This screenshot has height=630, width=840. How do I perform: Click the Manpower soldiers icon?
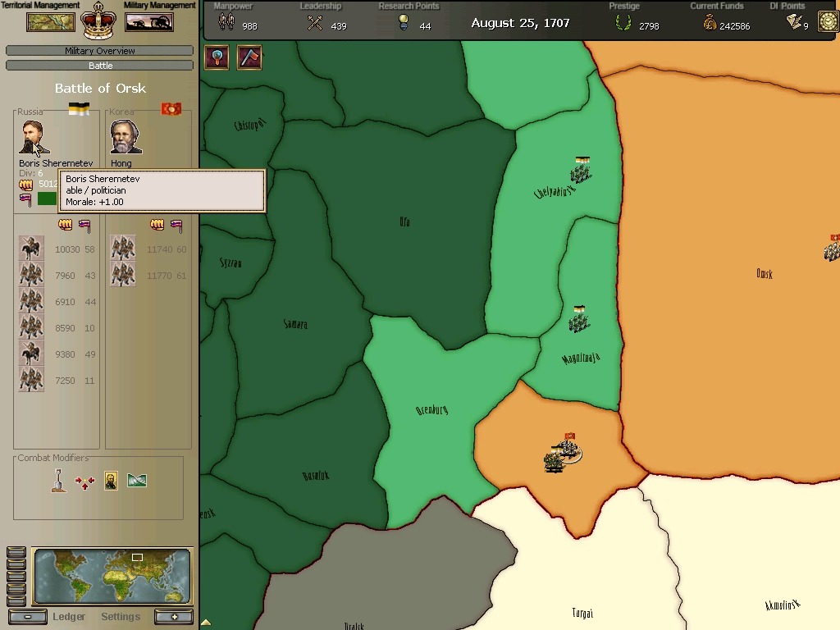pos(226,21)
